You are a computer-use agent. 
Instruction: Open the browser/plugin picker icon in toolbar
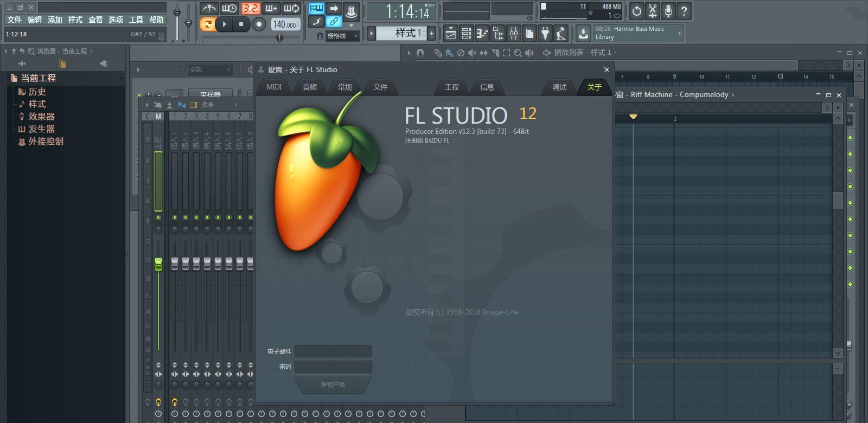click(498, 34)
